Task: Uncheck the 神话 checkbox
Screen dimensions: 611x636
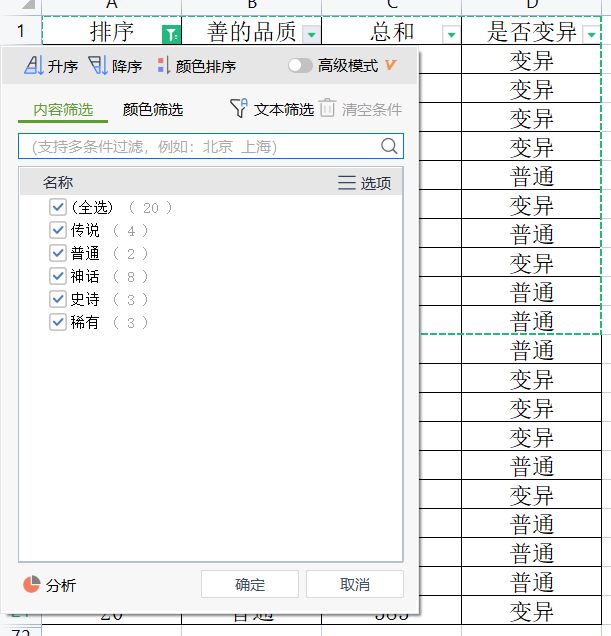Action: tap(58, 276)
